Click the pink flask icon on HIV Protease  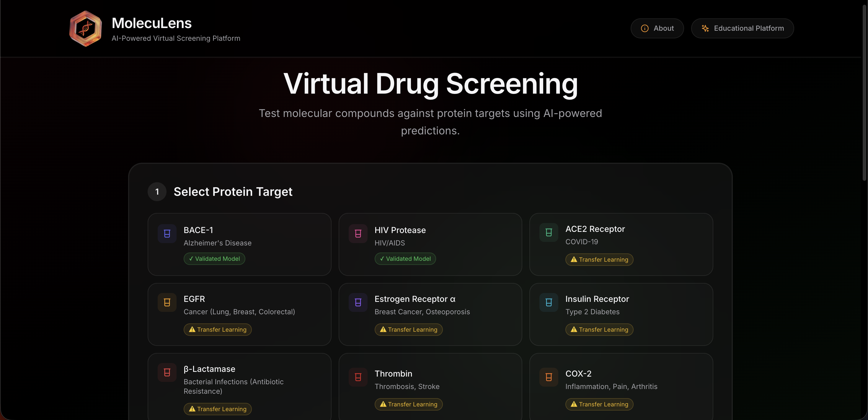[358, 234]
